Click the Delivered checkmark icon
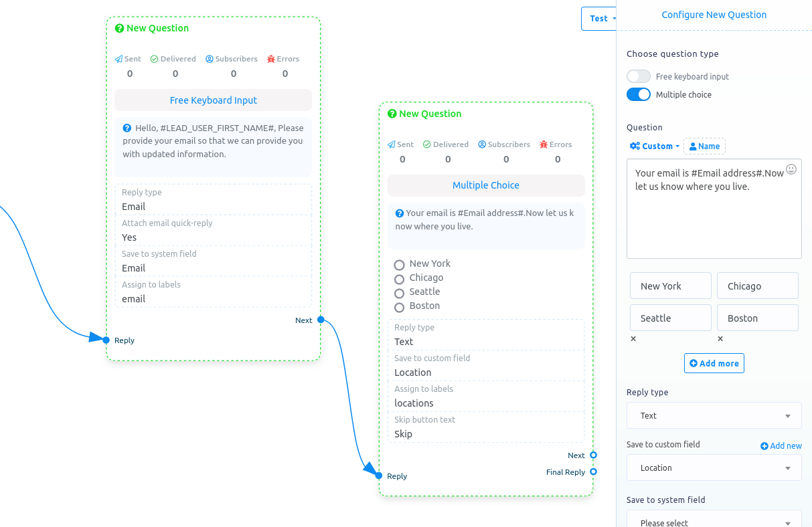812x527 pixels. [153, 59]
